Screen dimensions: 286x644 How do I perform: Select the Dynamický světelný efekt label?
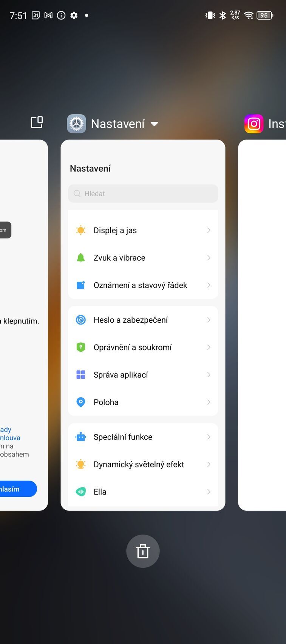pyautogui.click(x=139, y=464)
